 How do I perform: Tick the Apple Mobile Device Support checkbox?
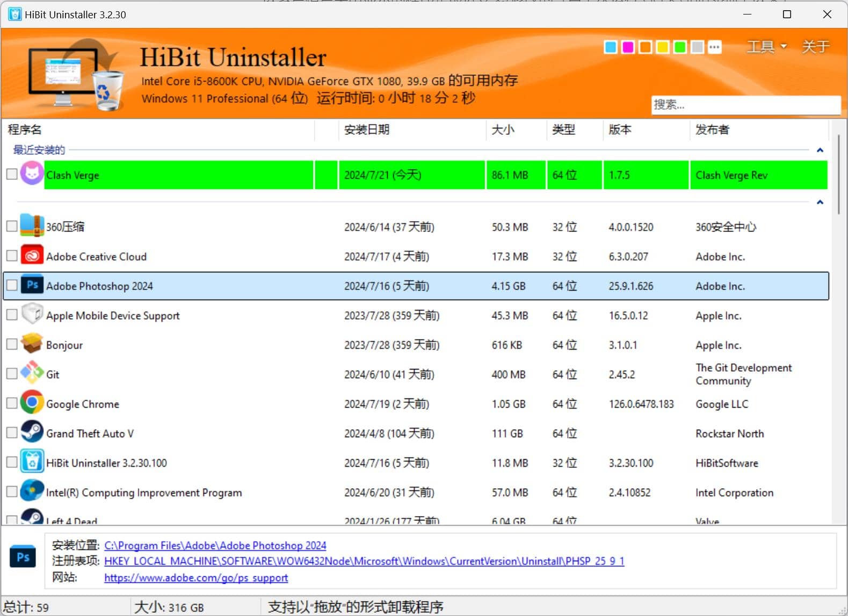click(12, 315)
